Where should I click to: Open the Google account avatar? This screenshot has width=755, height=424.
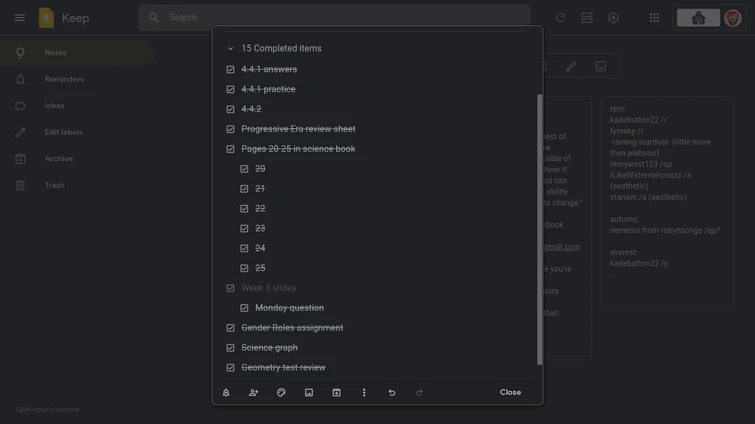click(732, 18)
